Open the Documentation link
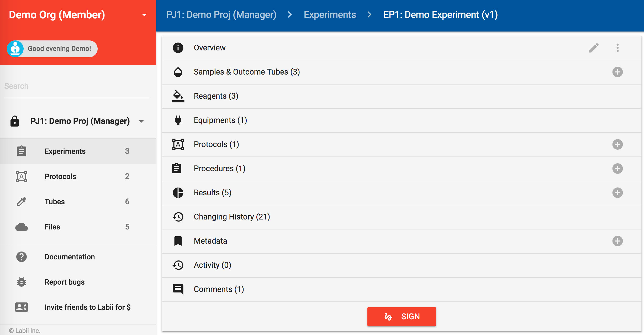This screenshot has width=644, height=335. point(70,257)
